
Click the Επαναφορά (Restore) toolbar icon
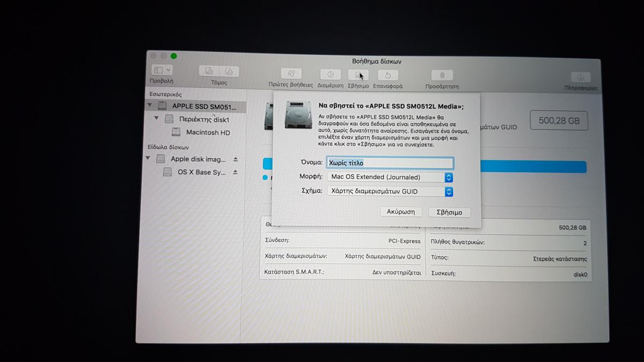coord(388,75)
